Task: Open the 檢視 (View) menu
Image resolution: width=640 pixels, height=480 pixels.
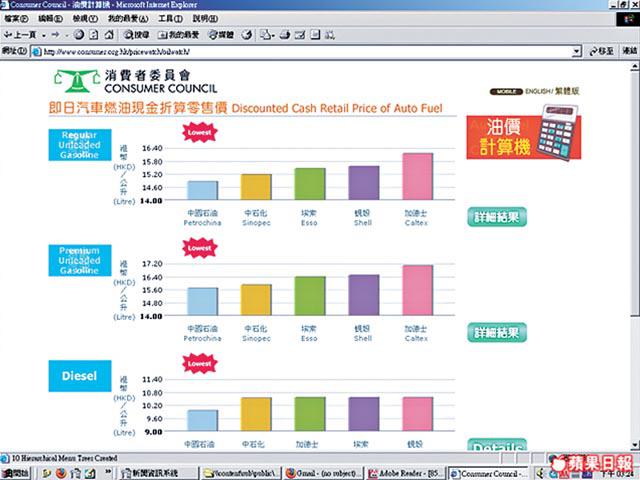Action: [x=85, y=19]
